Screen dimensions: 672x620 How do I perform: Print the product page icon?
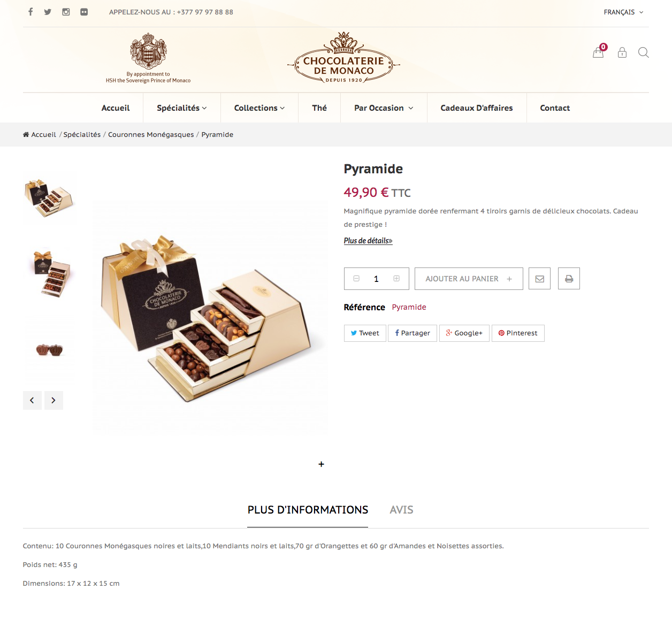pos(569,279)
